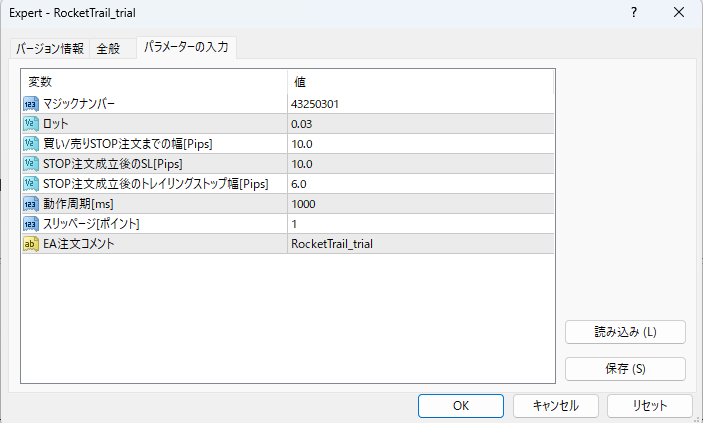Screen dimensions: 703x423
Task: Click the icon beside 買い/売りSTOP注文までの幅
Action: (x=30, y=143)
